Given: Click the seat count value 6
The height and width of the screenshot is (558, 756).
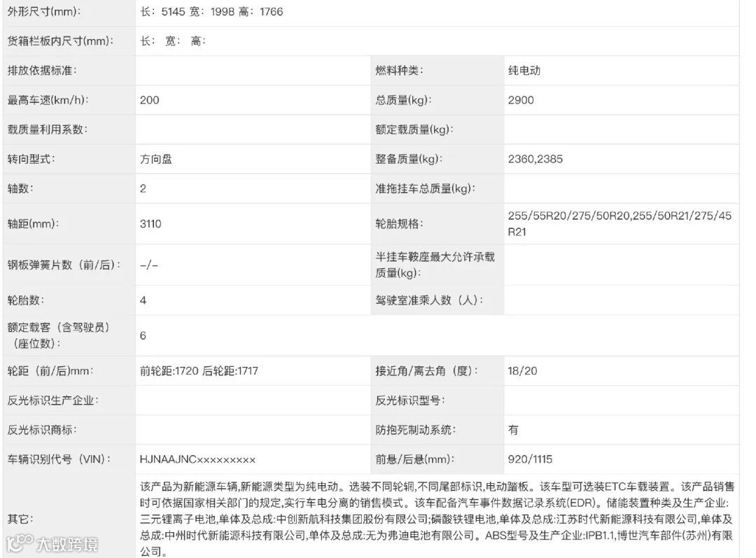Looking at the screenshot, I should (x=143, y=335).
